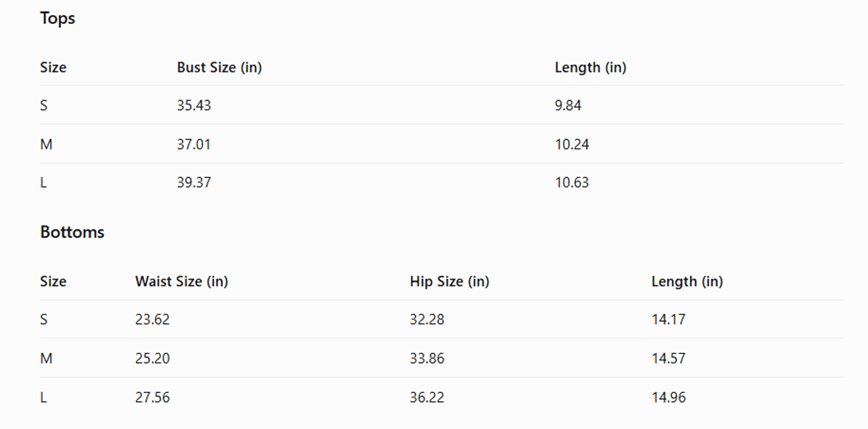This screenshot has height=429, width=868.
Task: Click the Bottoms Length (in) header
Action: (x=687, y=282)
